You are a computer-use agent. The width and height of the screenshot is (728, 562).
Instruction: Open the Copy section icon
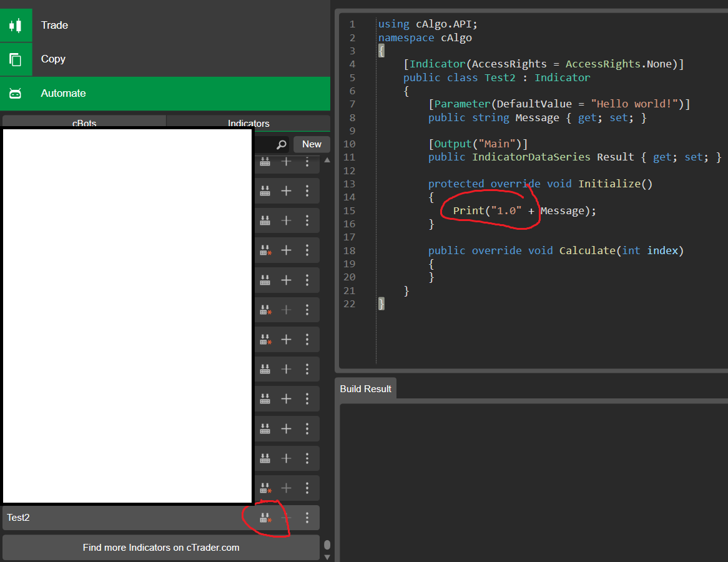(x=16, y=59)
